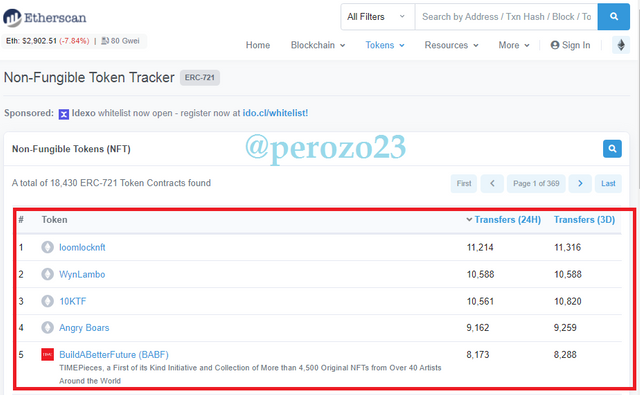Expand the Tokens menu
The height and width of the screenshot is (395, 640).
click(385, 45)
